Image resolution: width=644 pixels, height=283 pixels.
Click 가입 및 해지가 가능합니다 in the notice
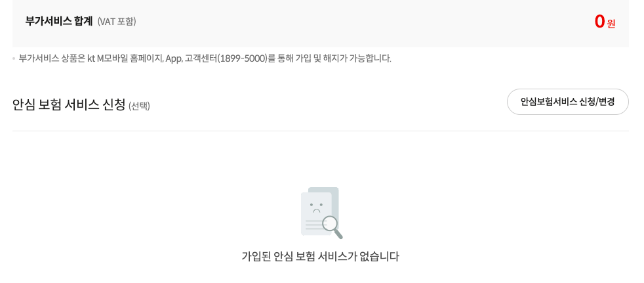coord(344,58)
